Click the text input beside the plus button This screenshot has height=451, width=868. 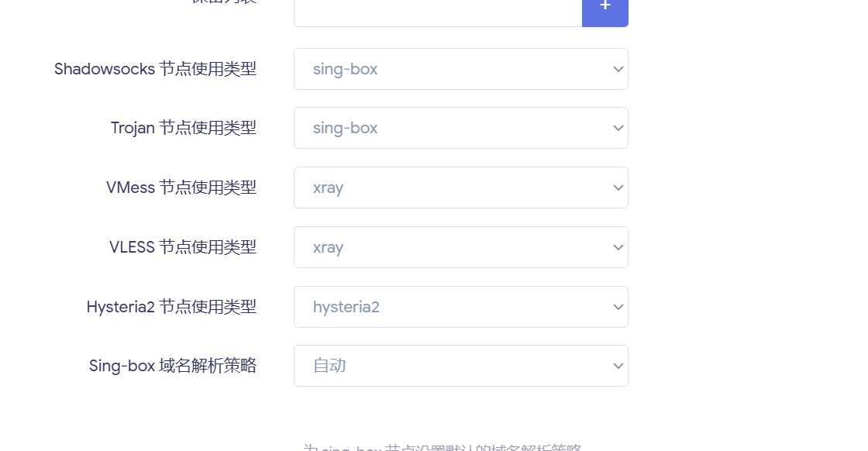[x=438, y=11]
